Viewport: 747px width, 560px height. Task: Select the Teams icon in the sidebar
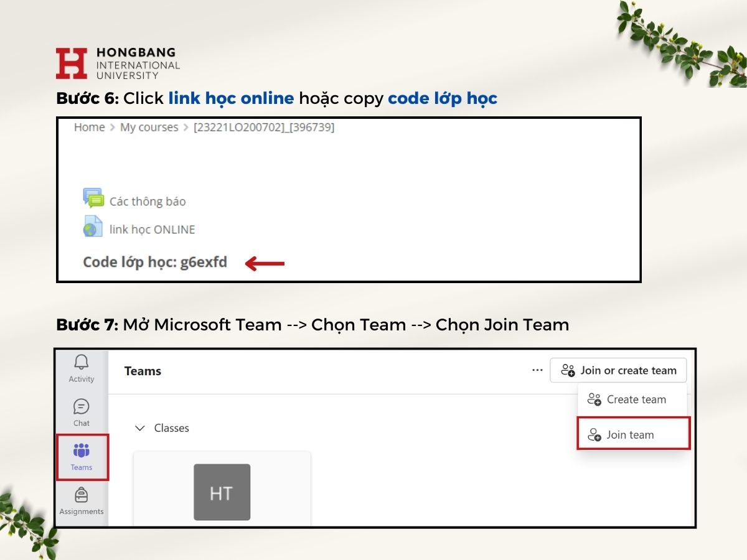pyautogui.click(x=82, y=450)
